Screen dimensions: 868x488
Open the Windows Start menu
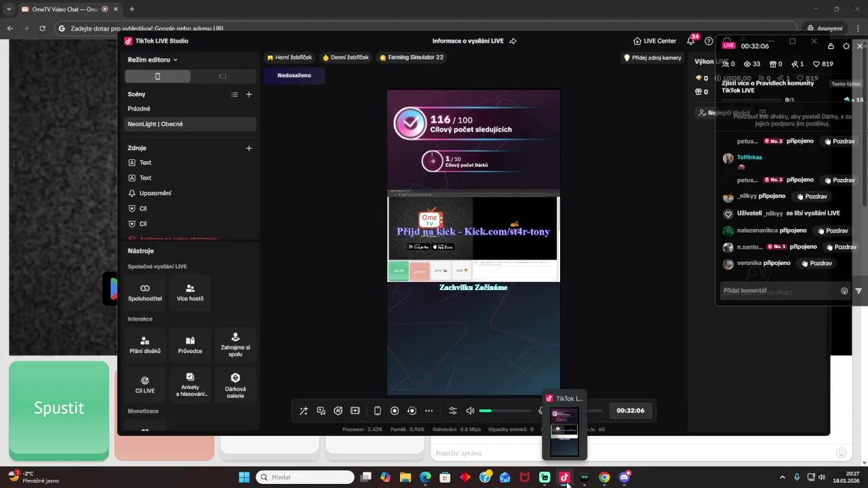click(x=244, y=477)
